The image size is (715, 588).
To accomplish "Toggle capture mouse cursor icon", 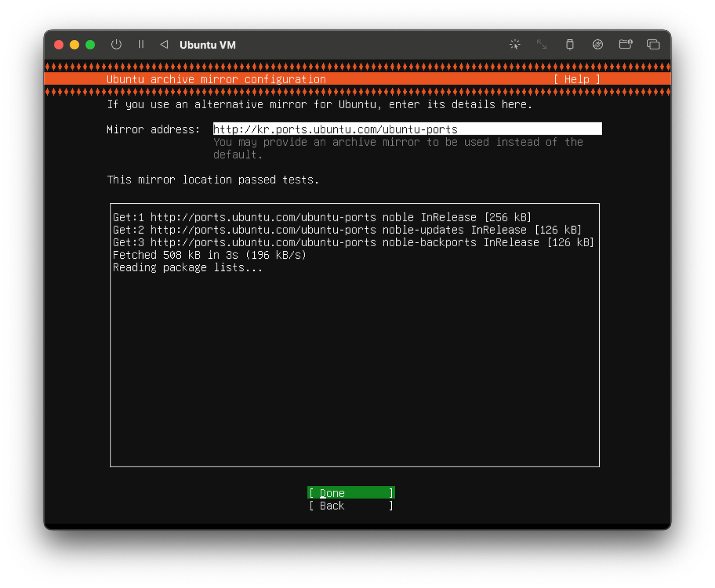I will coord(515,44).
